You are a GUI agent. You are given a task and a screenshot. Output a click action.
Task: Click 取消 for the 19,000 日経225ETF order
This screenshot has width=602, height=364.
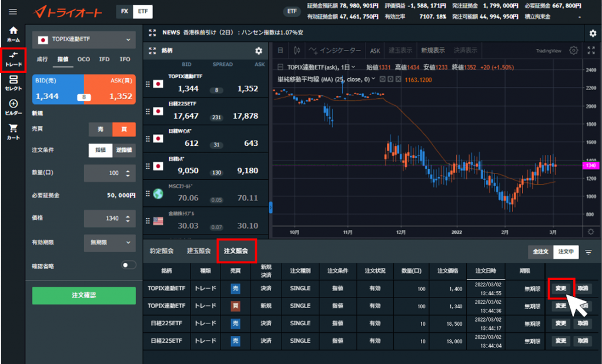[x=583, y=341]
